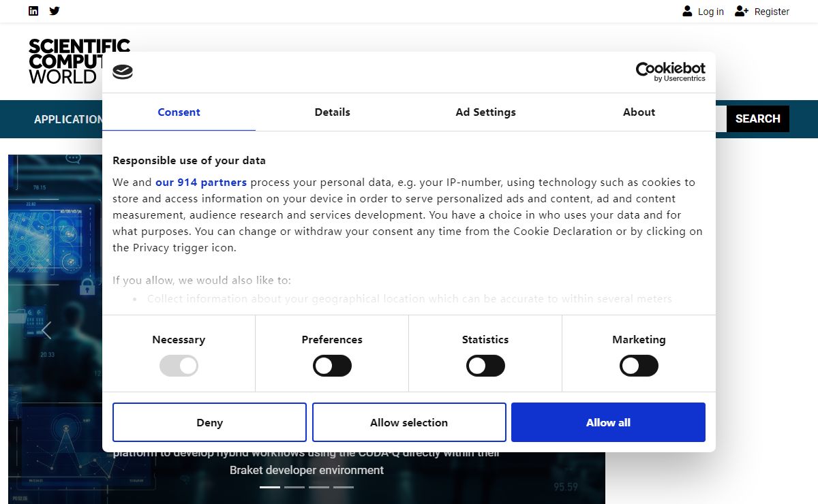
Task: Select the third carousel slide indicator
Action: point(319,487)
